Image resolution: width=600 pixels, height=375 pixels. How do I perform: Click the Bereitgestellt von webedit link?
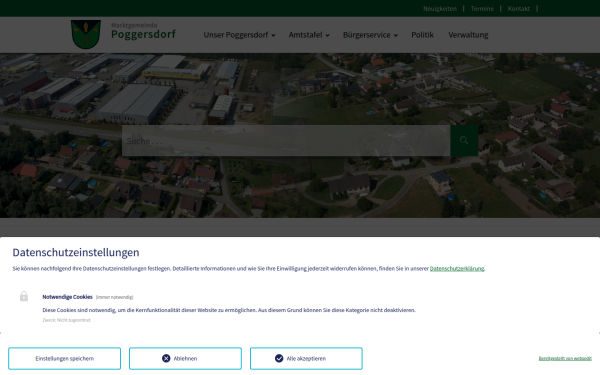(565, 359)
